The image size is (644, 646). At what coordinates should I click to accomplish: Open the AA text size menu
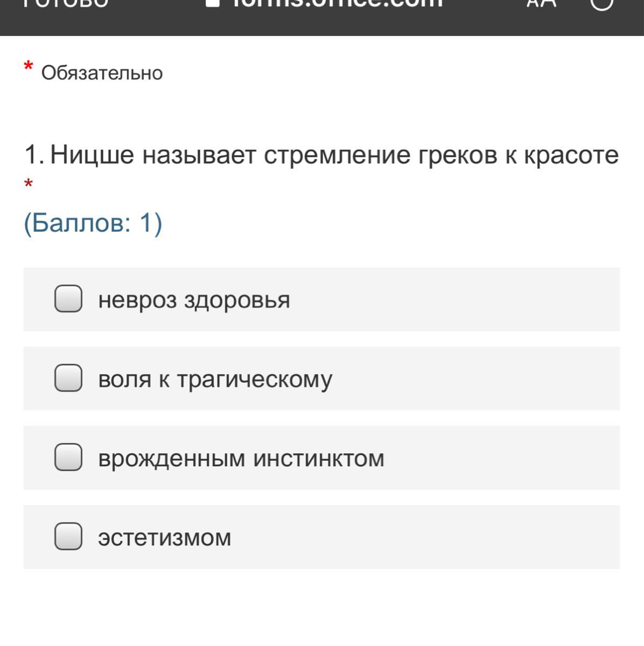[541, 3]
